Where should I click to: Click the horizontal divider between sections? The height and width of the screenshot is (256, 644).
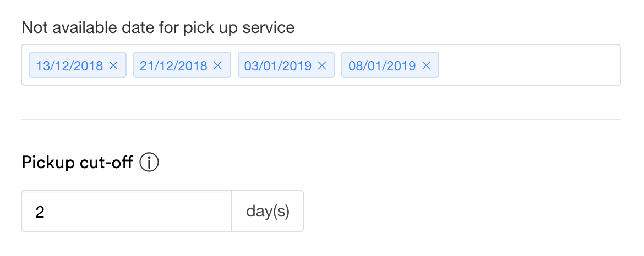(321, 119)
